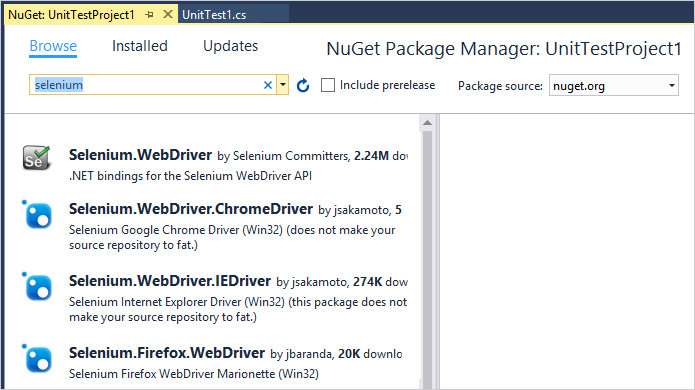The width and height of the screenshot is (695, 390).
Task: Open the search history dropdown arrow
Action: point(283,85)
